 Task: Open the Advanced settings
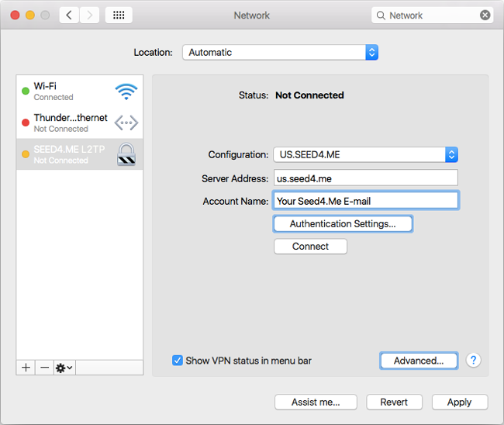418,361
